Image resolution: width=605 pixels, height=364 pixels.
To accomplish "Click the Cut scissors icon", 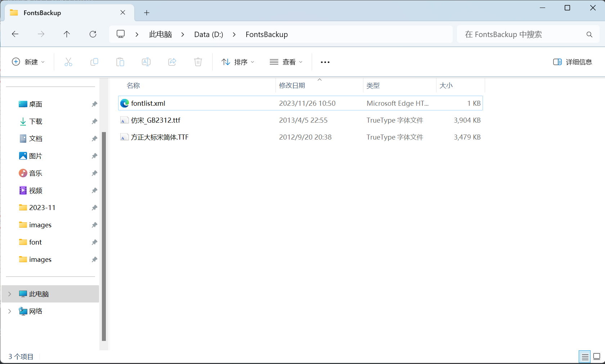I will (x=68, y=62).
